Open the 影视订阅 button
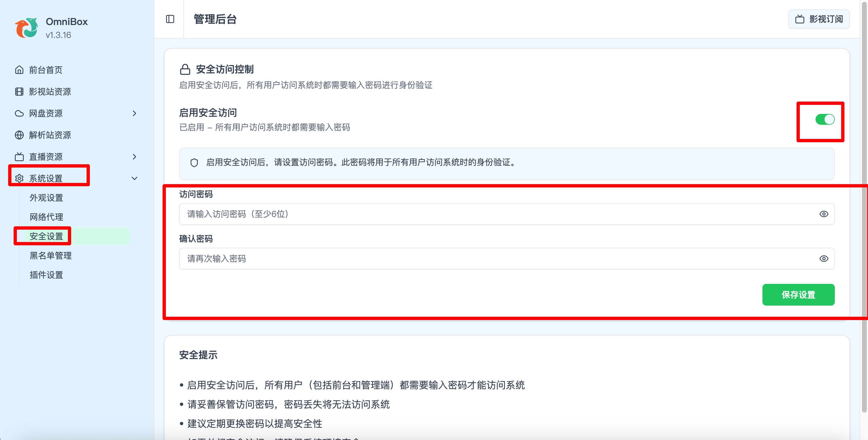The image size is (868, 440). (819, 19)
